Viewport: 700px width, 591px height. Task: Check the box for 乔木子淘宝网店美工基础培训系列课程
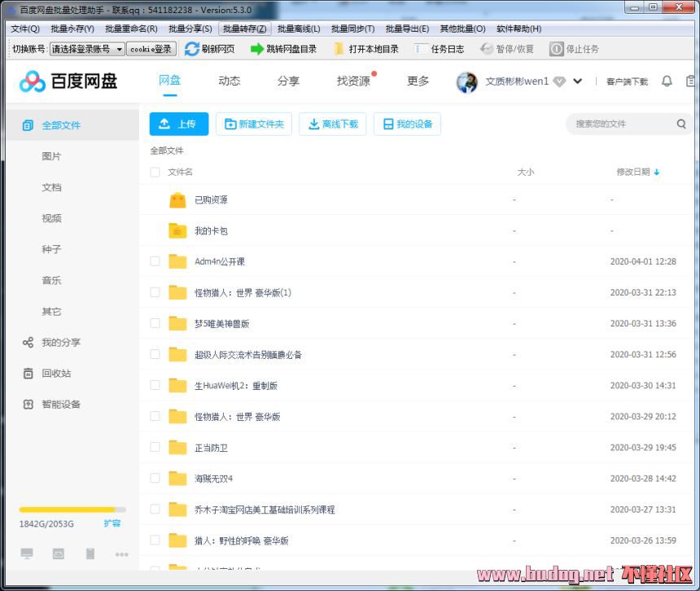155,510
